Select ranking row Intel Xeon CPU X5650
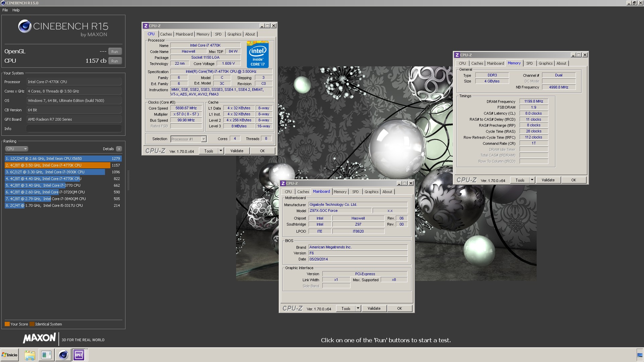The image size is (644, 362). [x=63, y=159]
